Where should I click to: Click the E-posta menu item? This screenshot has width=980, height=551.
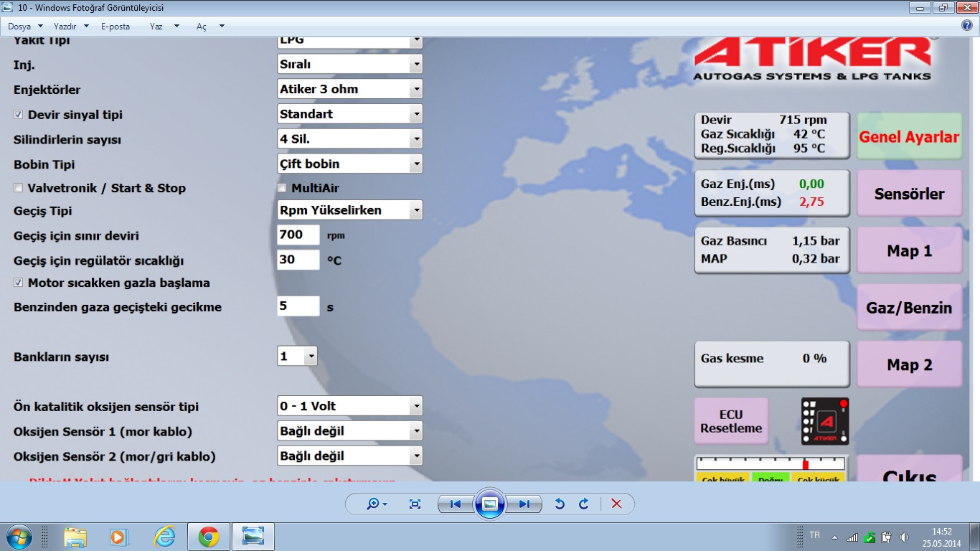pos(116,26)
